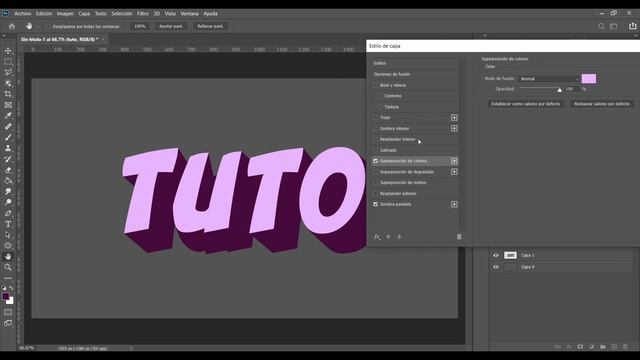
Task: Add another Superposición de degradado with plus
Action: pos(454,172)
